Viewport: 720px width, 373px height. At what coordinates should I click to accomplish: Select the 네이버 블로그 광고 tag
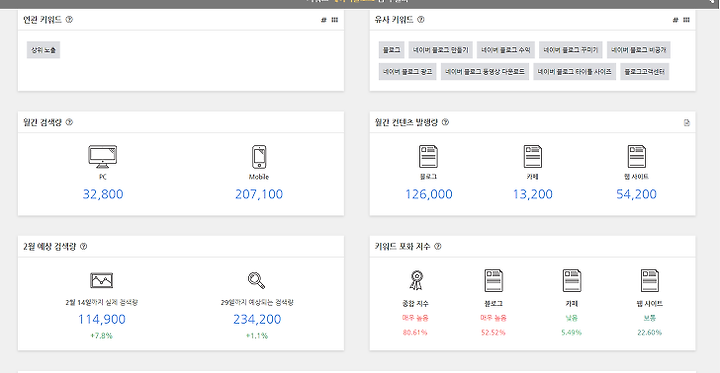pos(408,72)
